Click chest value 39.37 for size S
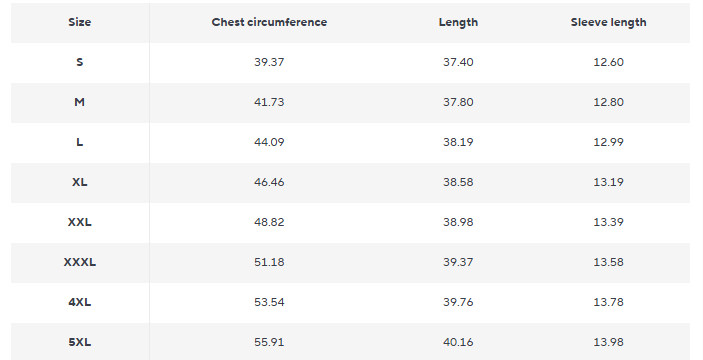703x360 pixels. click(269, 62)
